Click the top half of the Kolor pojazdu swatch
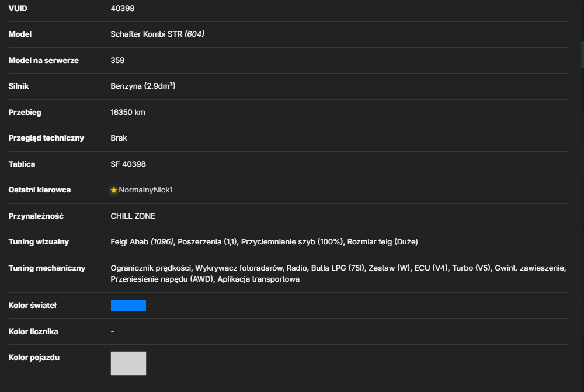The height and width of the screenshot is (392, 584). coord(128,358)
